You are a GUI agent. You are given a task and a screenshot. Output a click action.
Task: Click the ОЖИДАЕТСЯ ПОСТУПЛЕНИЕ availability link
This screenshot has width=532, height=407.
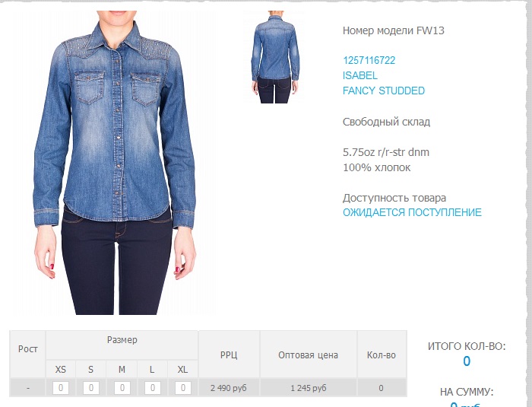(412, 212)
